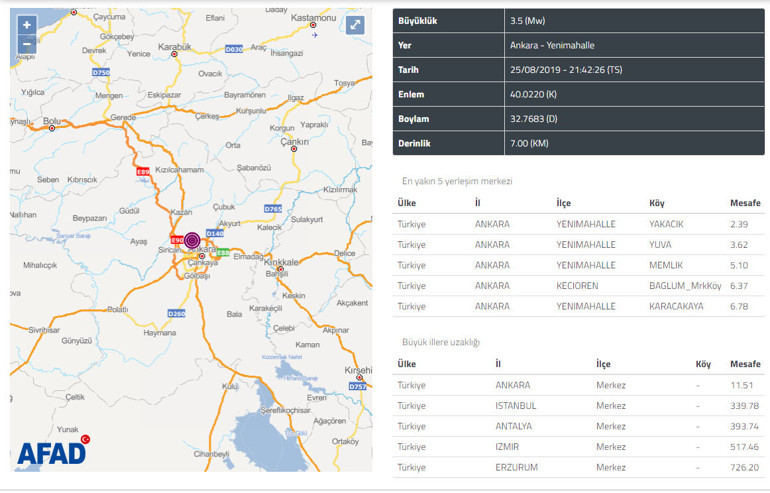Click the purple earthquake epicenter marker
The height and width of the screenshot is (493, 770).
coord(192,240)
